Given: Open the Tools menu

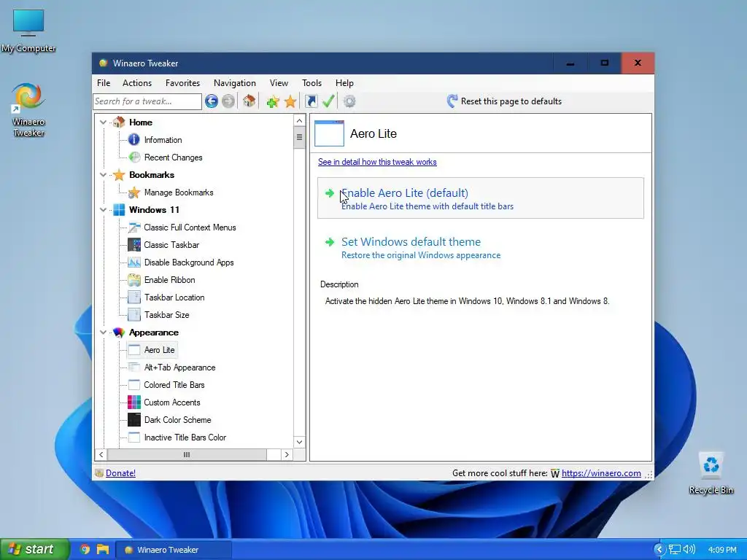Looking at the screenshot, I should [311, 83].
